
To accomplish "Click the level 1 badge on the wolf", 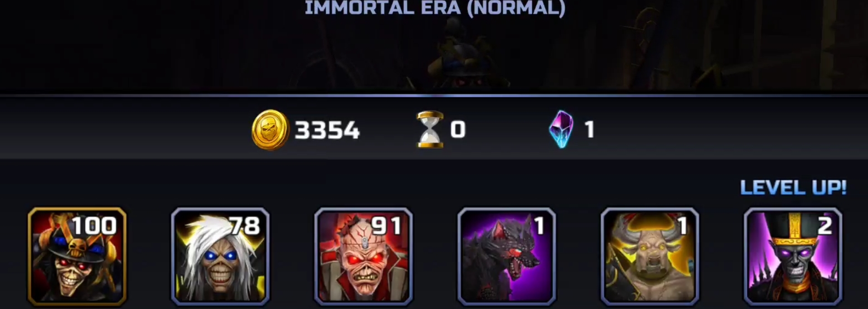I will pos(540,226).
